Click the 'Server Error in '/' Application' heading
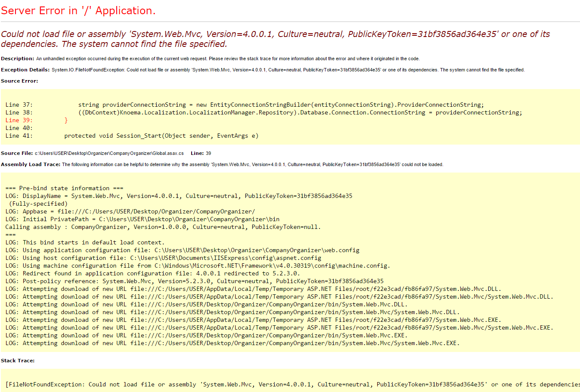The height and width of the screenshot is (392, 580). pos(78,11)
